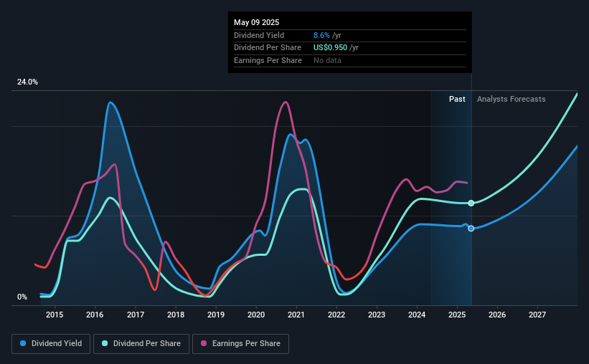Click the Dividend Yield tooltip row label

pyautogui.click(x=259, y=35)
